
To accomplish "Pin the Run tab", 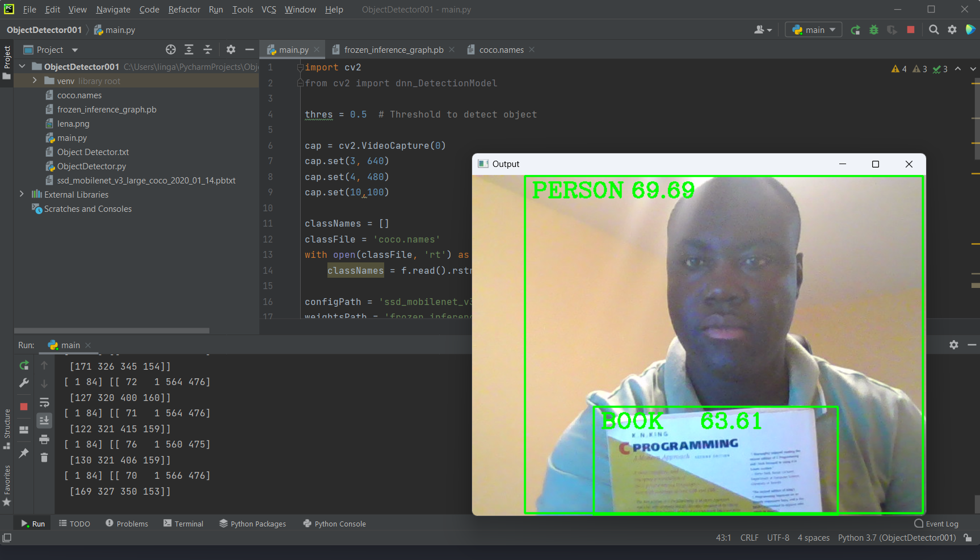I will pos(23,453).
